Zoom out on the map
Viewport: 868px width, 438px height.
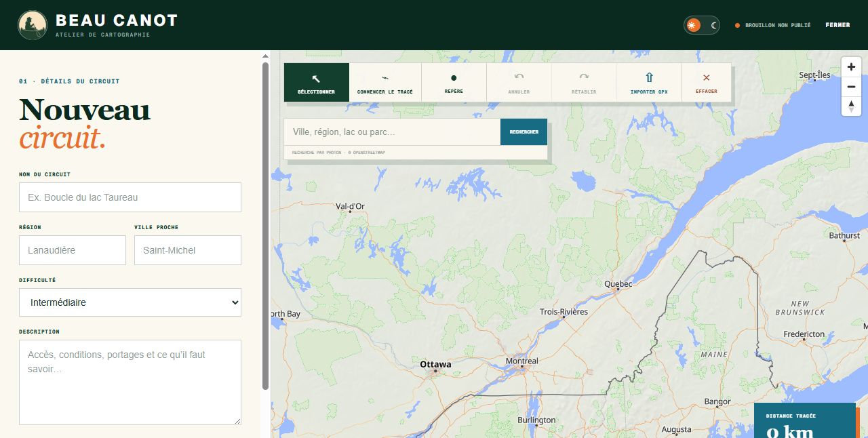coord(851,87)
